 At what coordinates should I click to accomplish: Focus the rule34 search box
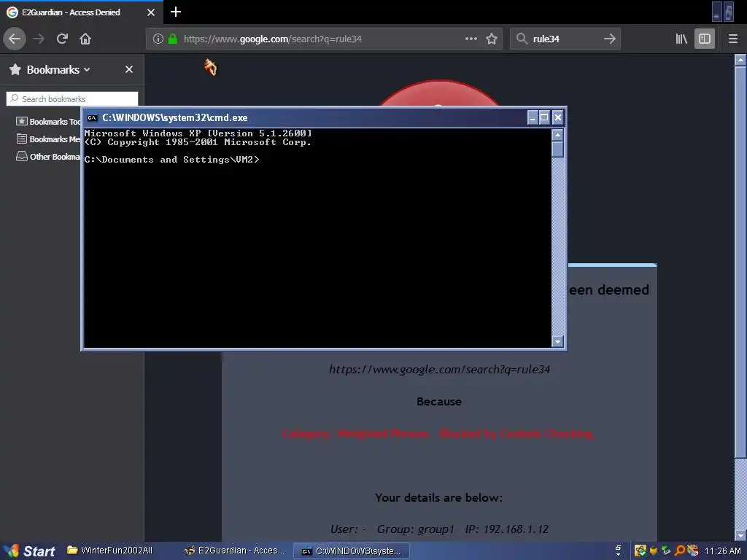coord(564,39)
